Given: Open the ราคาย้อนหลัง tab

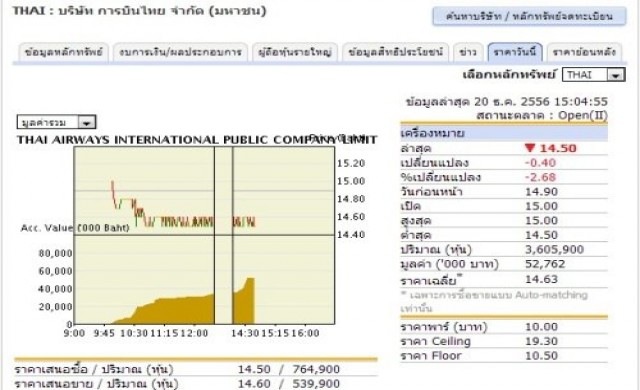Looking at the screenshot, I should click(x=584, y=53).
